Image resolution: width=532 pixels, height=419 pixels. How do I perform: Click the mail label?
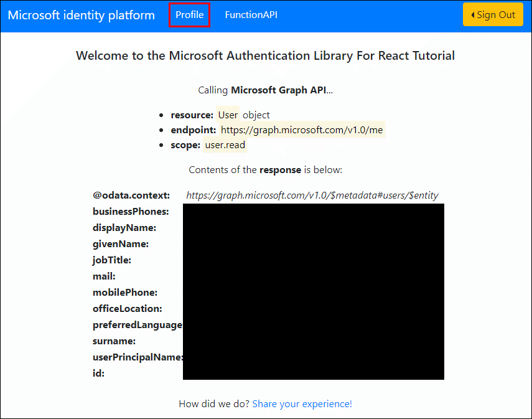click(x=104, y=276)
